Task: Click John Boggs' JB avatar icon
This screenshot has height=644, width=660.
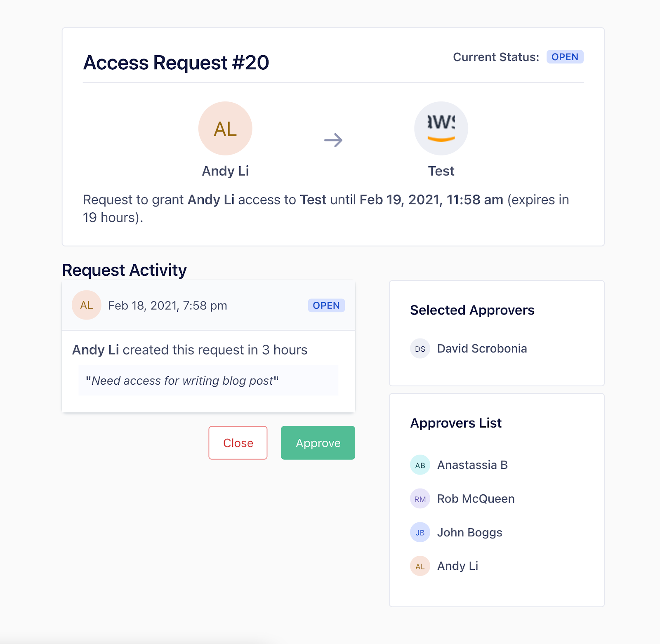Action: (x=420, y=532)
